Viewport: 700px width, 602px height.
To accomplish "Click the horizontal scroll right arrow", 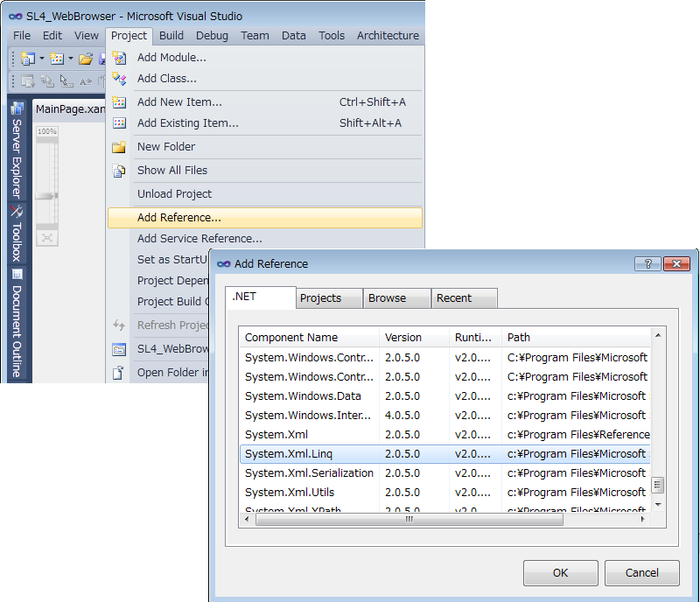I will click(643, 520).
